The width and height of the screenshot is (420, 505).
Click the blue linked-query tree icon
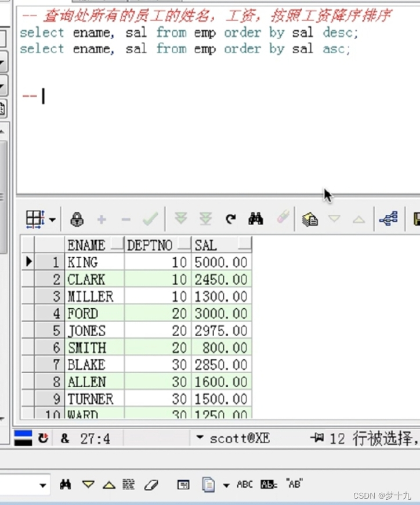[389, 219]
